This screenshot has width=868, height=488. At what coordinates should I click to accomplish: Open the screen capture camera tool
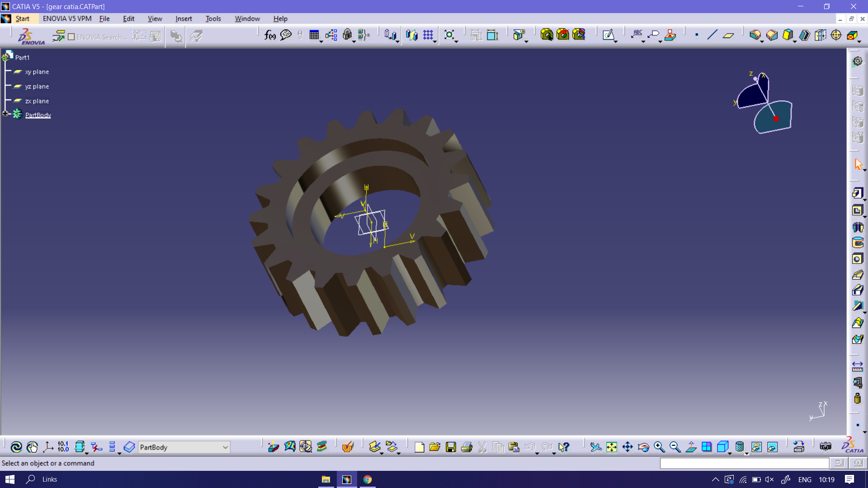(x=826, y=447)
